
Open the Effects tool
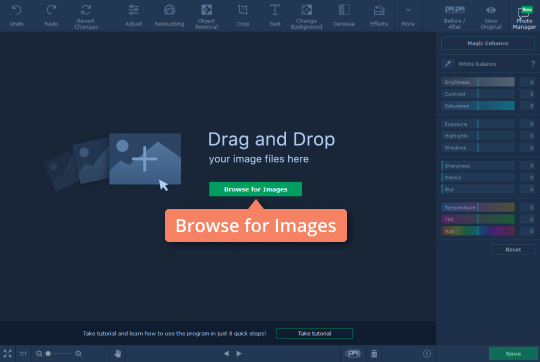(379, 16)
